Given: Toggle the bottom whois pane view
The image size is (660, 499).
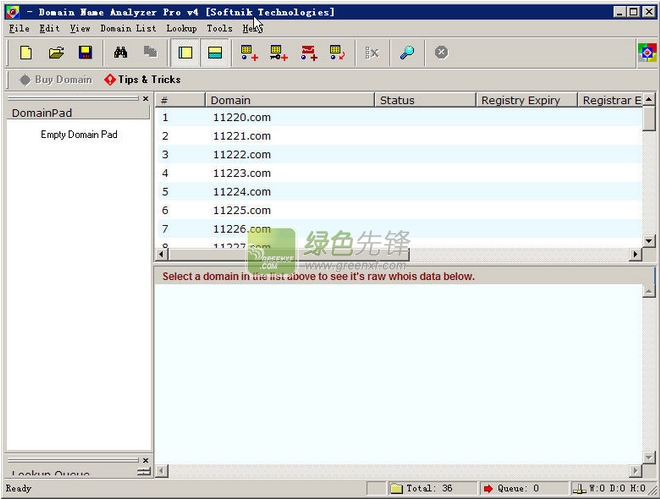Looking at the screenshot, I should [x=215, y=53].
